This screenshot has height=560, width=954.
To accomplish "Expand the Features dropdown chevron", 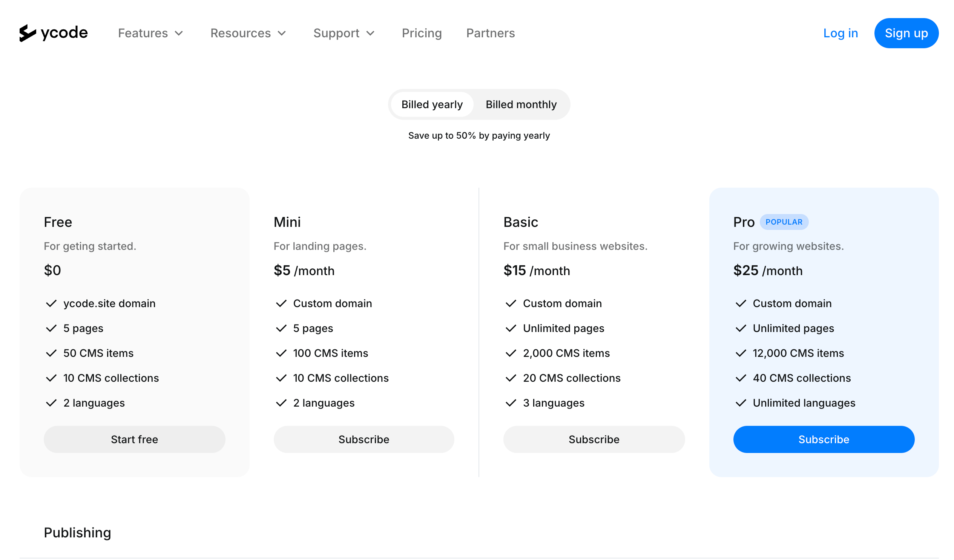I will pyautogui.click(x=179, y=33).
